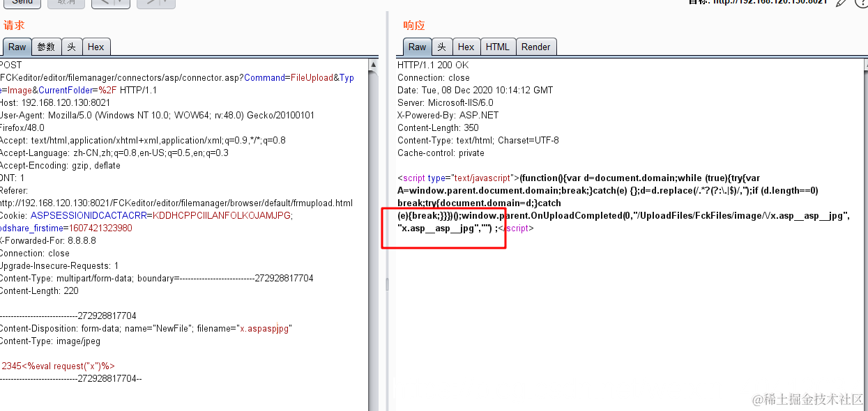Click the request Connection: close line

[35, 253]
